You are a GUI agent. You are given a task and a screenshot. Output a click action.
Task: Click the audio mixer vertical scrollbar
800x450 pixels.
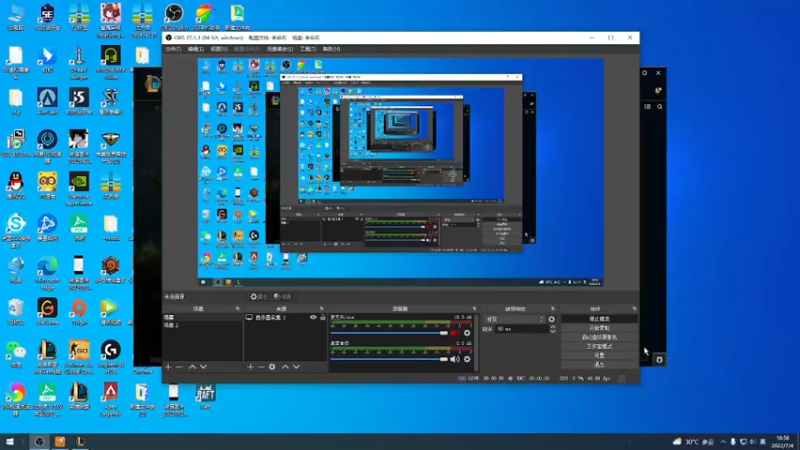477,342
